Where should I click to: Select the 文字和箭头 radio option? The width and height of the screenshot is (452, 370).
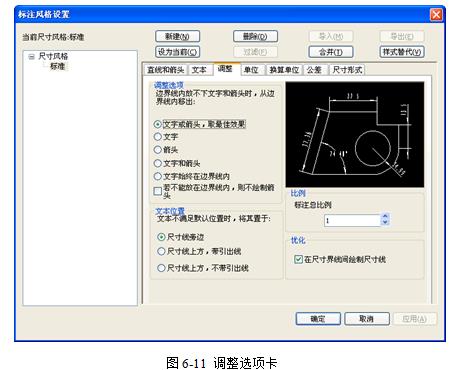[x=177, y=163]
